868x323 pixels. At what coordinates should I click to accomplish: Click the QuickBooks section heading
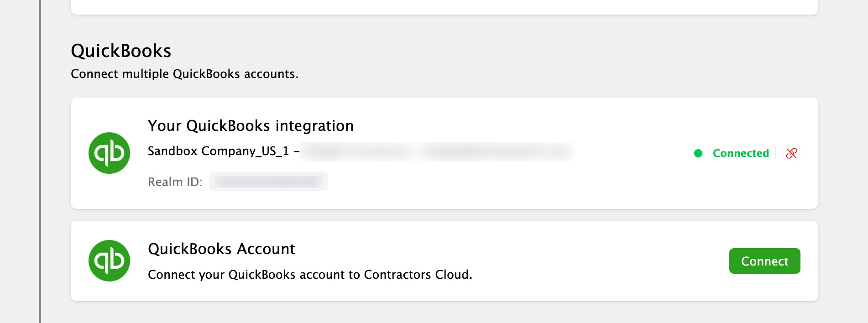[121, 51]
